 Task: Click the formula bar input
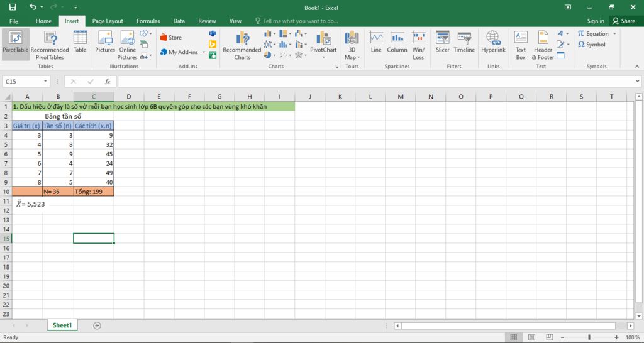tap(375, 81)
